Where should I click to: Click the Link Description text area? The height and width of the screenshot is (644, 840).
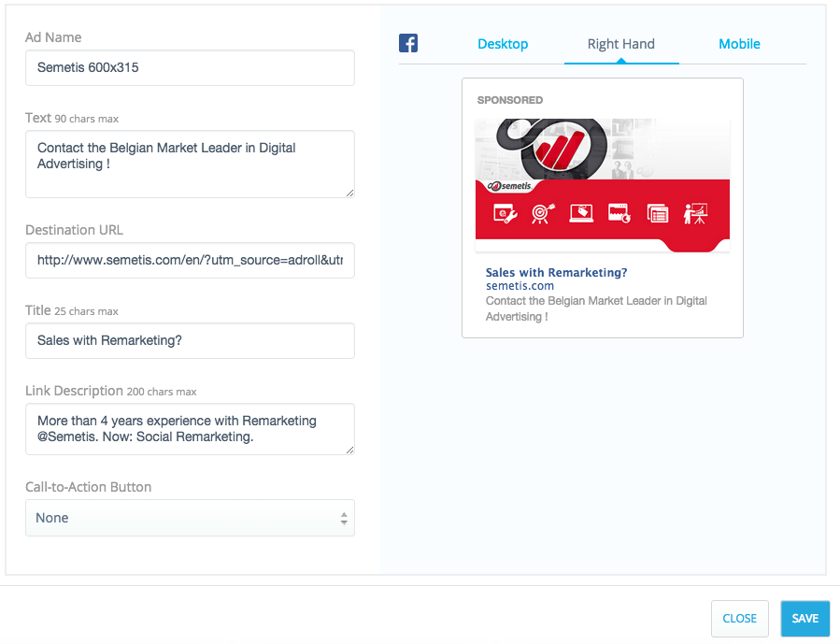click(190, 429)
